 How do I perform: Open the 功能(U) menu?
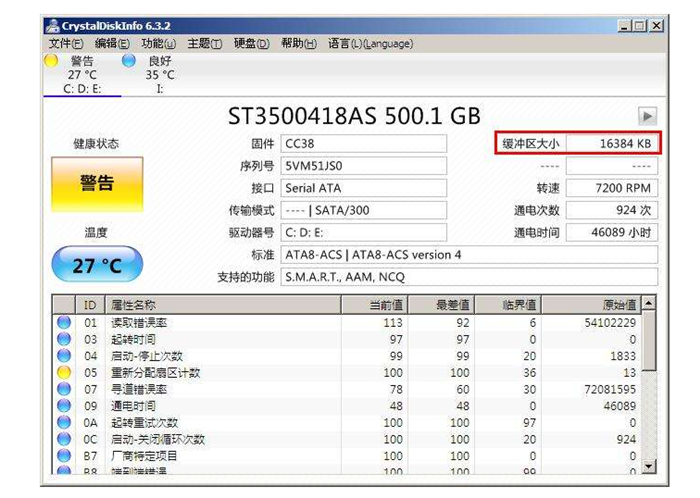click(x=158, y=44)
